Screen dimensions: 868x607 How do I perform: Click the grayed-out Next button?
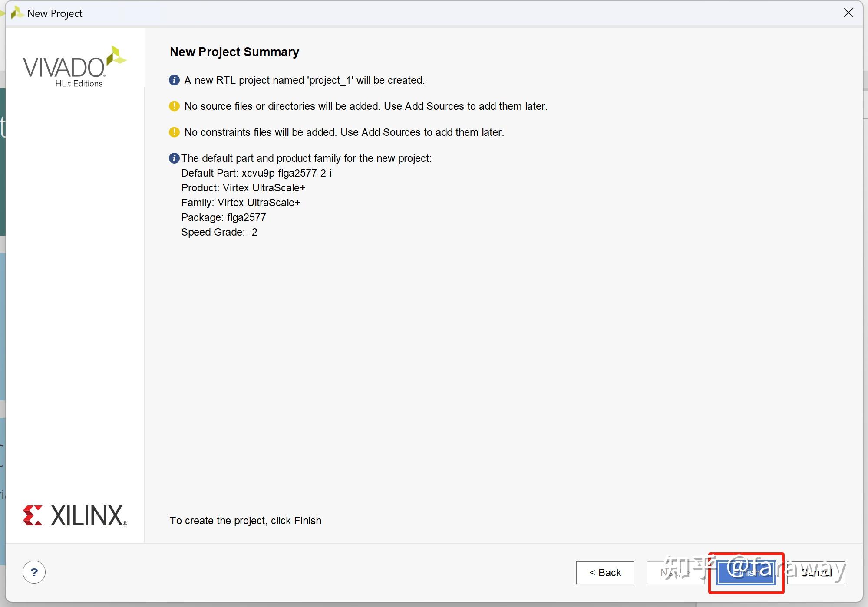(675, 573)
